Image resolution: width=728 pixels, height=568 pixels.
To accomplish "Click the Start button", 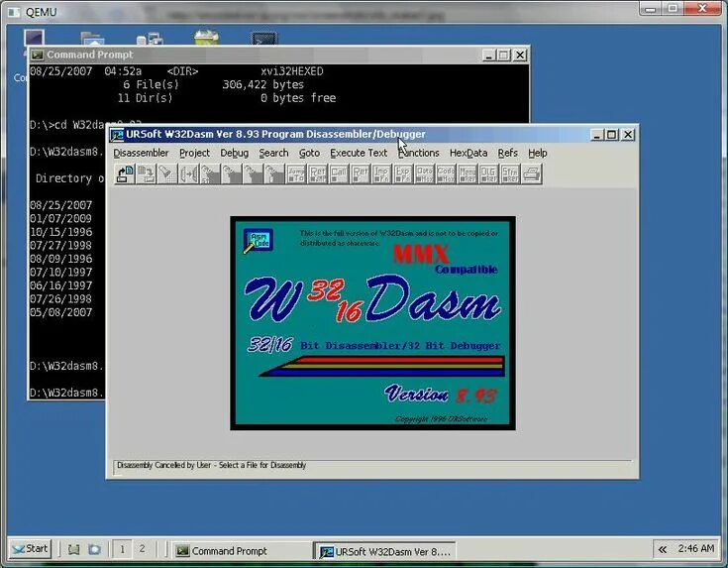I will [30, 549].
